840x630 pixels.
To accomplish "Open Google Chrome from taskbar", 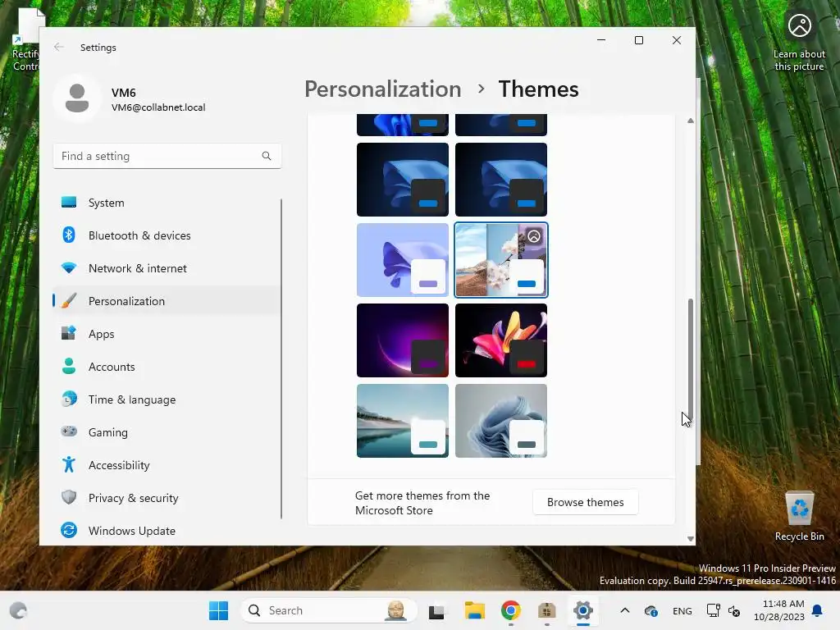I will point(510,610).
